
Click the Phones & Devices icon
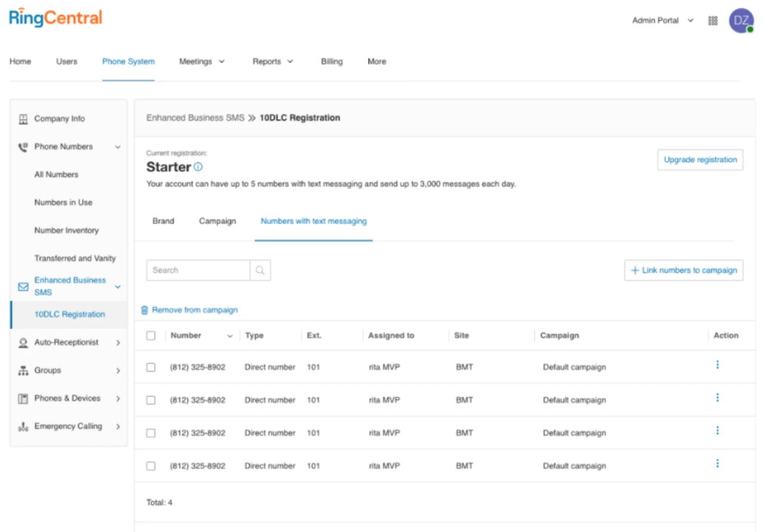tap(23, 399)
